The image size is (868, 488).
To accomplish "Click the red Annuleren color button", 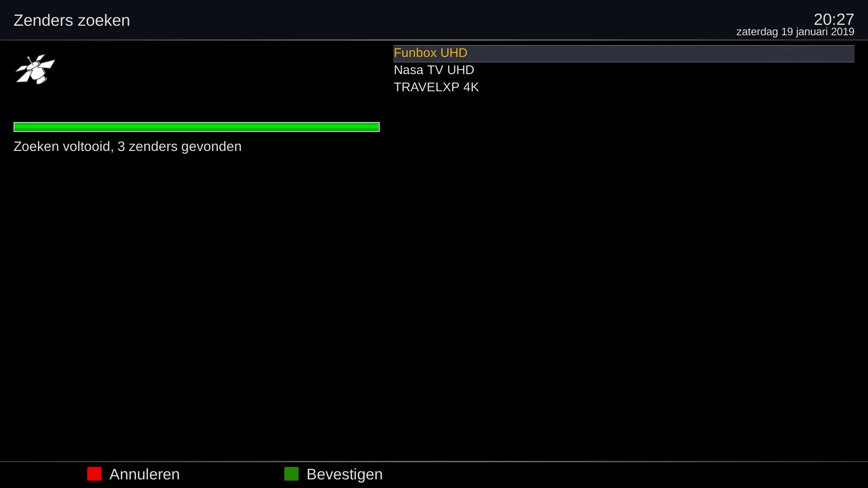I will 94,474.
